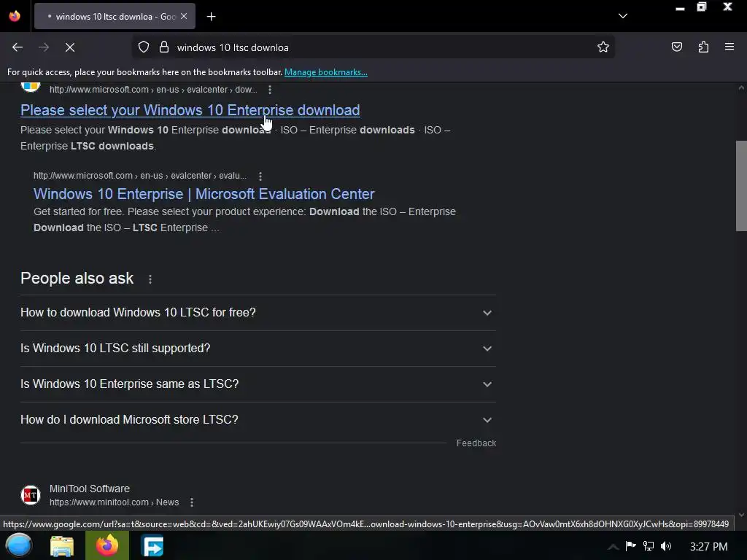Click the 'MiniTool Software' site name
The width and height of the screenshot is (747, 560).
click(x=90, y=489)
